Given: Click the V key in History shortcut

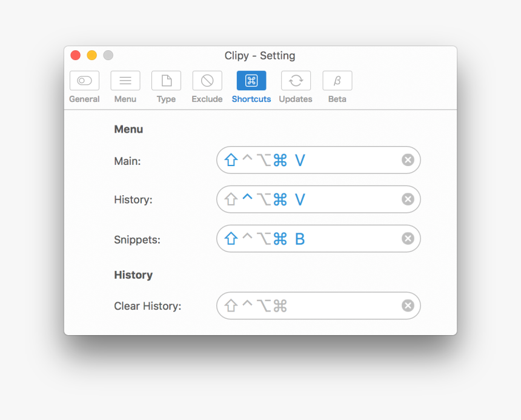Looking at the screenshot, I should (x=300, y=199).
